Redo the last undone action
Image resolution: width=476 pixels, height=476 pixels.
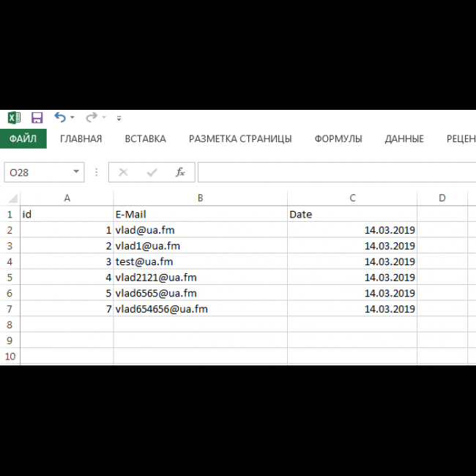pyautogui.click(x=91, y=118)
